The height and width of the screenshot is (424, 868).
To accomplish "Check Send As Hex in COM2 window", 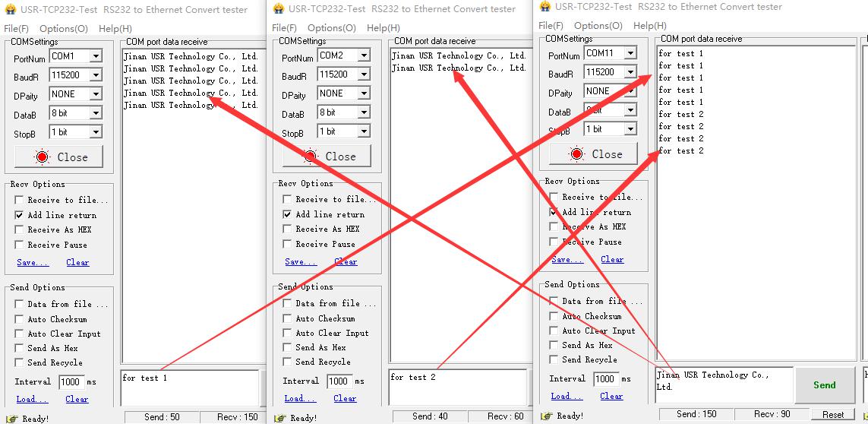I will [287, 347].
